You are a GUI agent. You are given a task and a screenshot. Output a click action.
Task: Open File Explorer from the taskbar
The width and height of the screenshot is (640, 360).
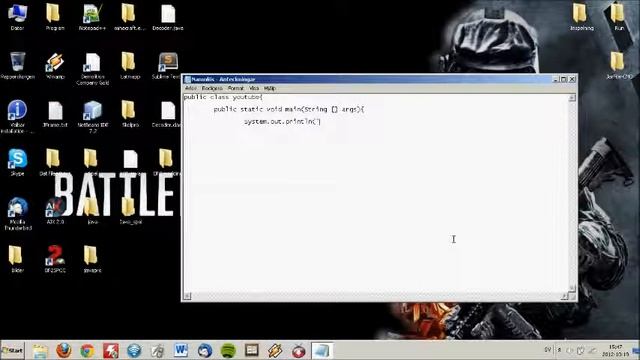click(x=40, y=351)
